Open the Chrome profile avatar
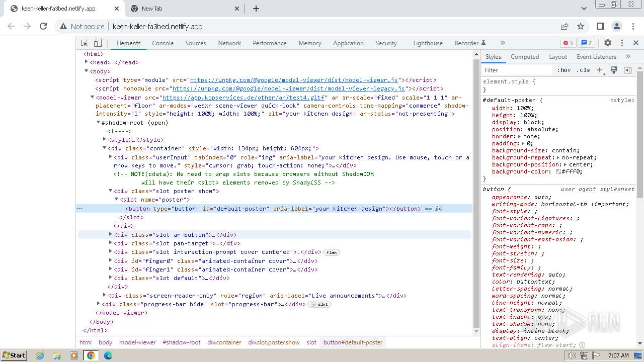 coord(617,26)
